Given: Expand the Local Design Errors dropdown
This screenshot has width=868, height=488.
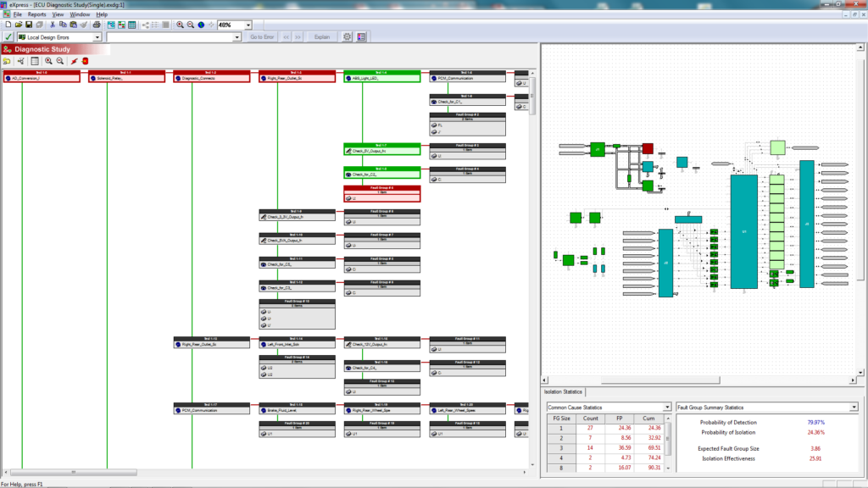Looking at the screenshot, I should tap(97, 37).
